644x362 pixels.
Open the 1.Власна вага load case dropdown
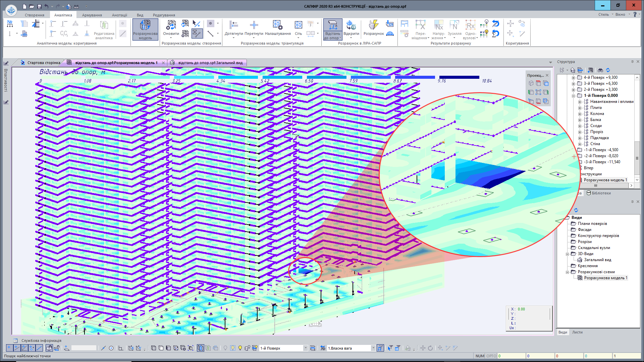(x=373, y=348)
